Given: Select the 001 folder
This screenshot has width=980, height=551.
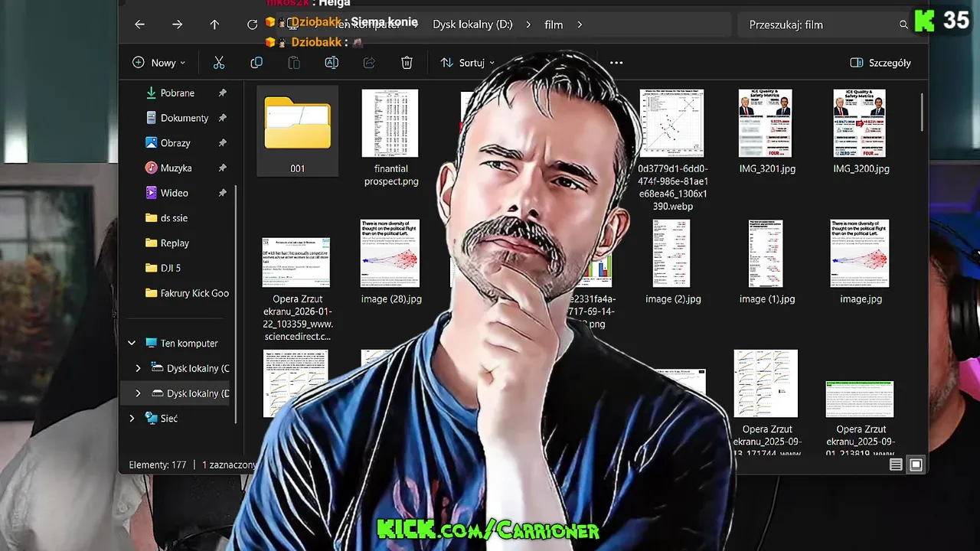Looking at the screenshot, I should coord(298,132).
